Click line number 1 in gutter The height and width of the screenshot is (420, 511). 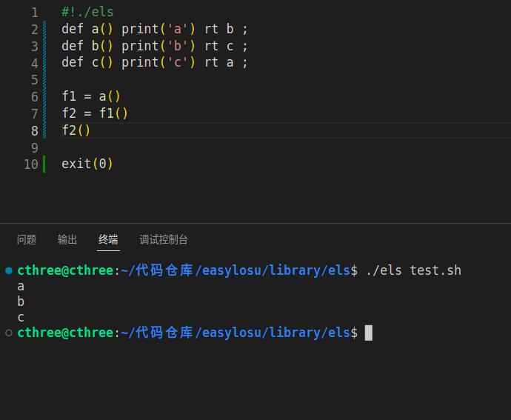35,13
